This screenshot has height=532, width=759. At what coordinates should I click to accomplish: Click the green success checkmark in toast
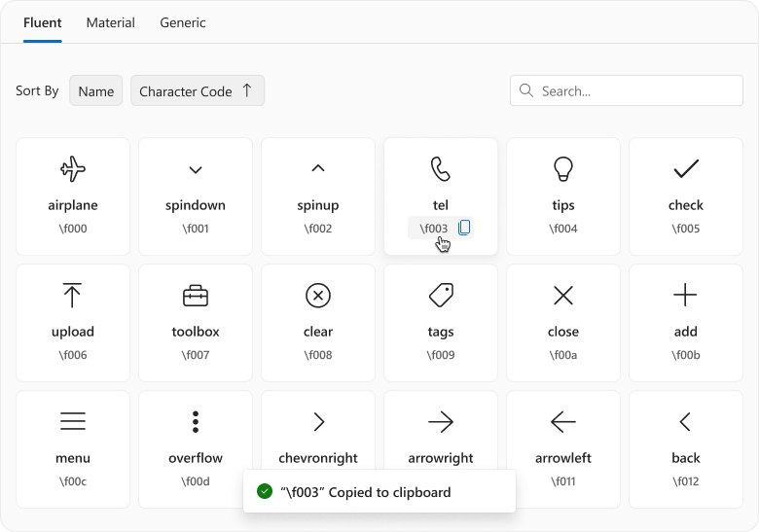point(265,491)
